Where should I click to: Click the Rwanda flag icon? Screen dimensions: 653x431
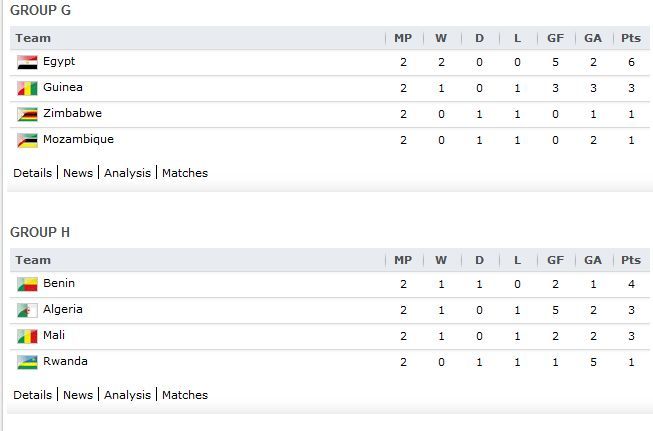tap(27, 362)
